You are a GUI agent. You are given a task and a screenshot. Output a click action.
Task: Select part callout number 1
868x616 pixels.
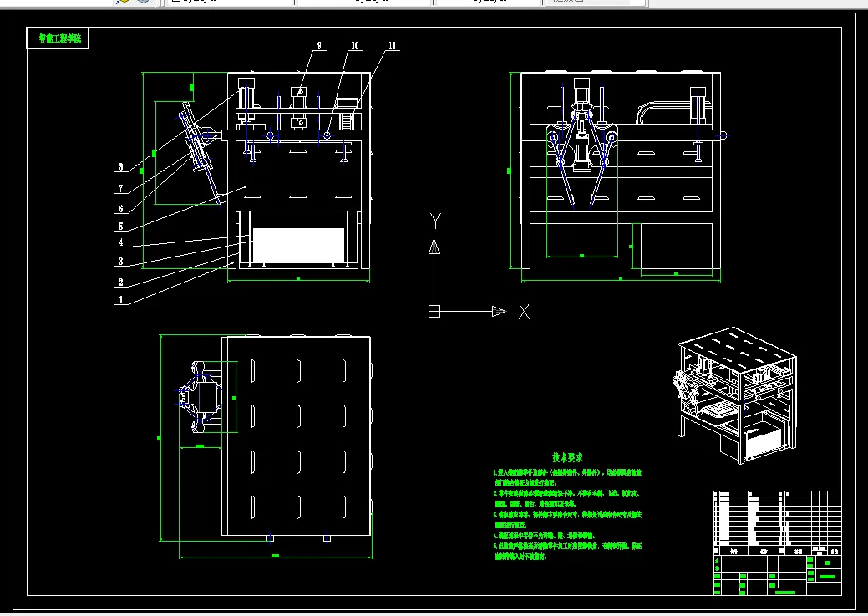point(121,300)
